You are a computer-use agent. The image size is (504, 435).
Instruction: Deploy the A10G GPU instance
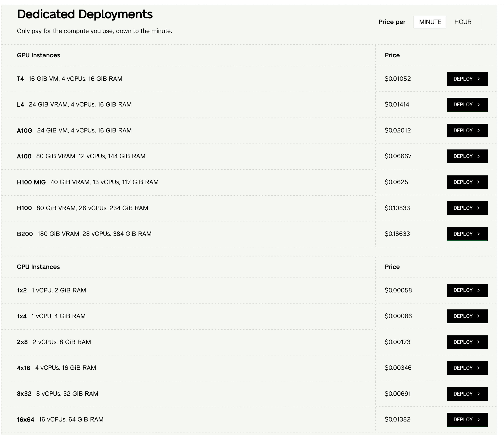pos(467,130)
